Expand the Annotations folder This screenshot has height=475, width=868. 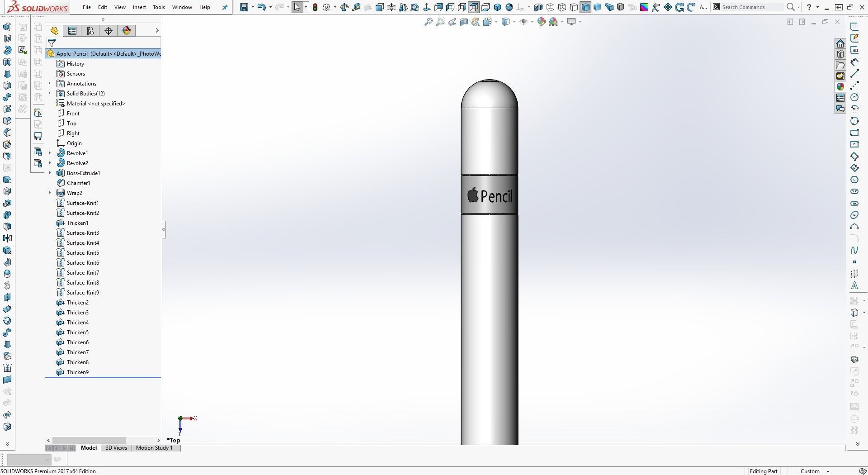tap(50, 84)
